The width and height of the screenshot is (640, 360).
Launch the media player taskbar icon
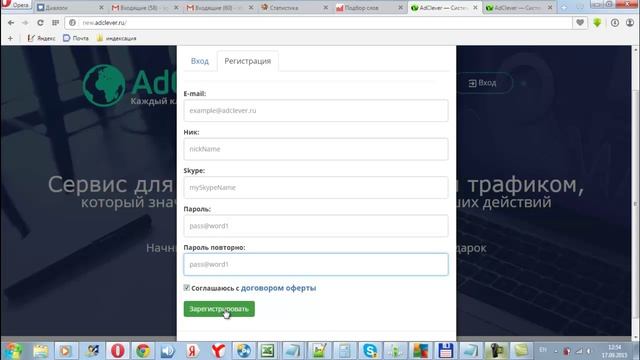click(65, 351)
